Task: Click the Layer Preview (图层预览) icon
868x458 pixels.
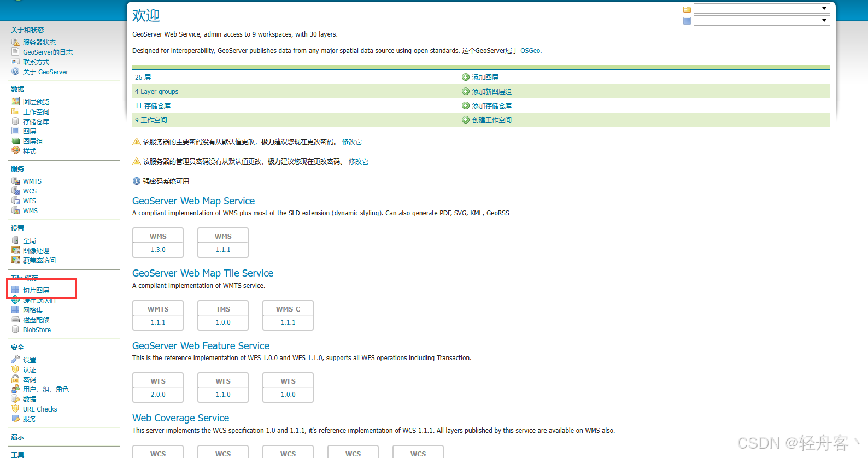Action: click(15, 102)
